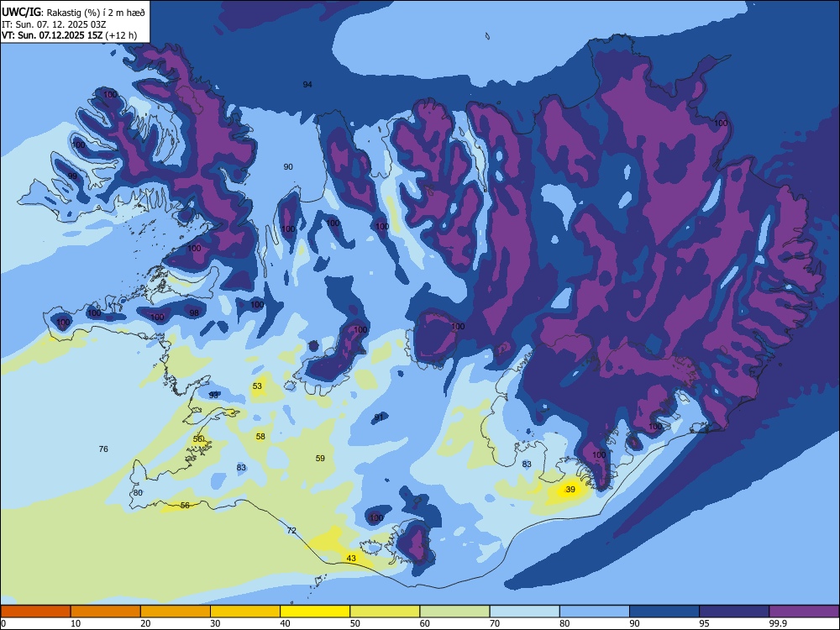Click the '43' humidity value on the map
This screenshot has height=630, width=840.
(351, 558)
